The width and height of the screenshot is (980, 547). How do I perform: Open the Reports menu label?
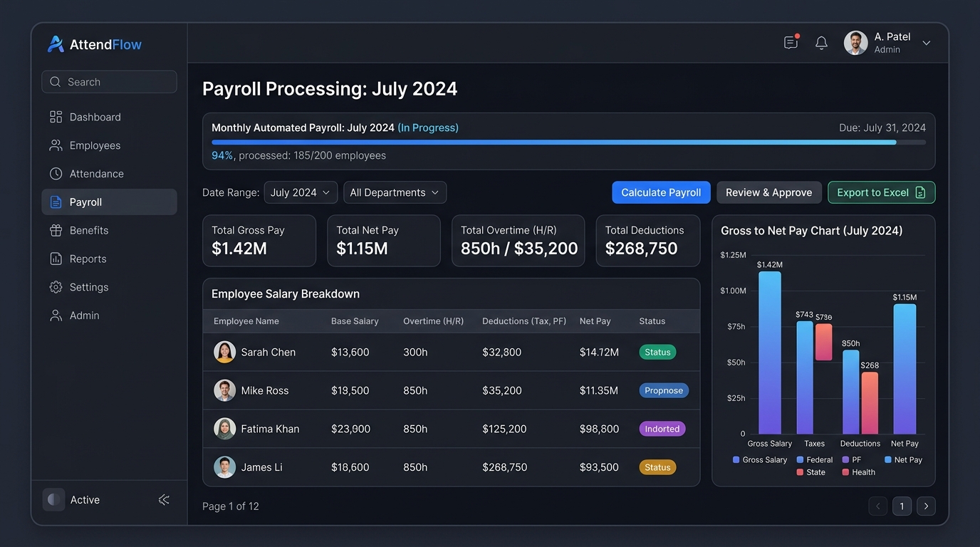[88, 259]
